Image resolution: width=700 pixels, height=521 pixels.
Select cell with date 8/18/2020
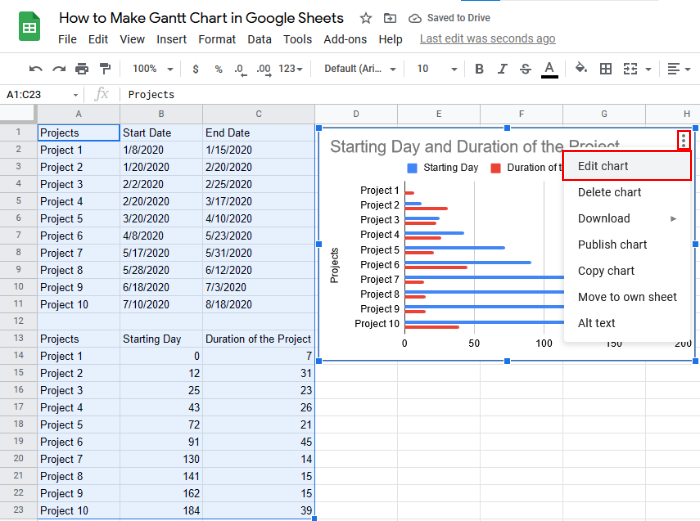[x=258, y=304]
